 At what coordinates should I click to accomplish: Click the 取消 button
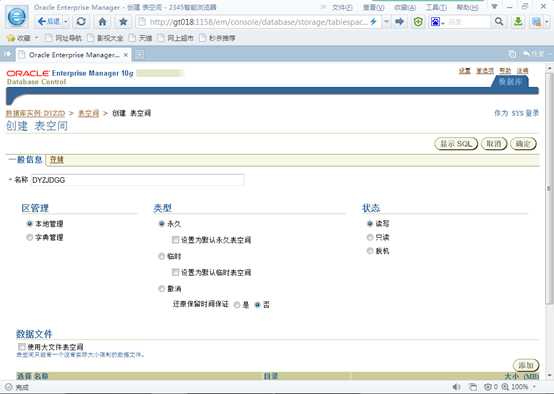pos(494,144)
